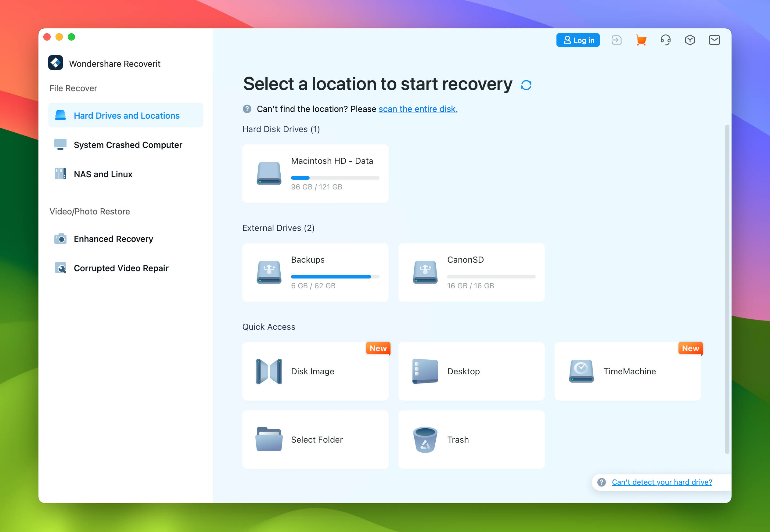Viewport: 770px width, 532px height.
Task: Click the "CanonSD" drive name
Action: (x=465, y=260)
